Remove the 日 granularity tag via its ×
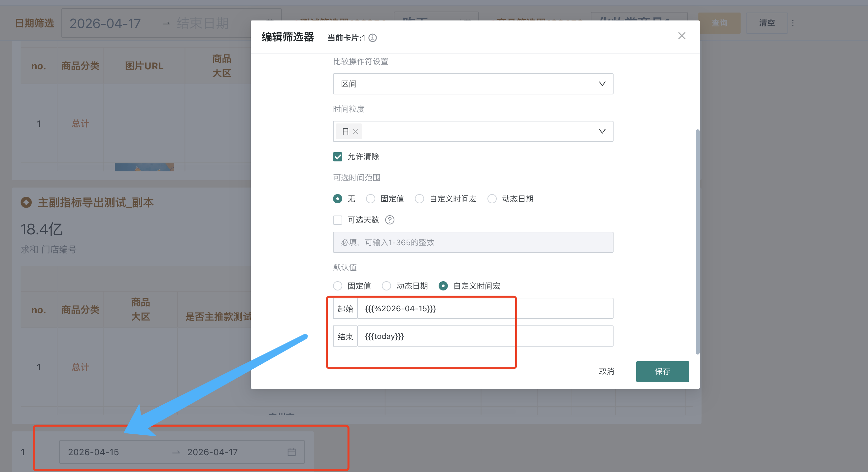868x472 pixels. click(x=355, y=131)
